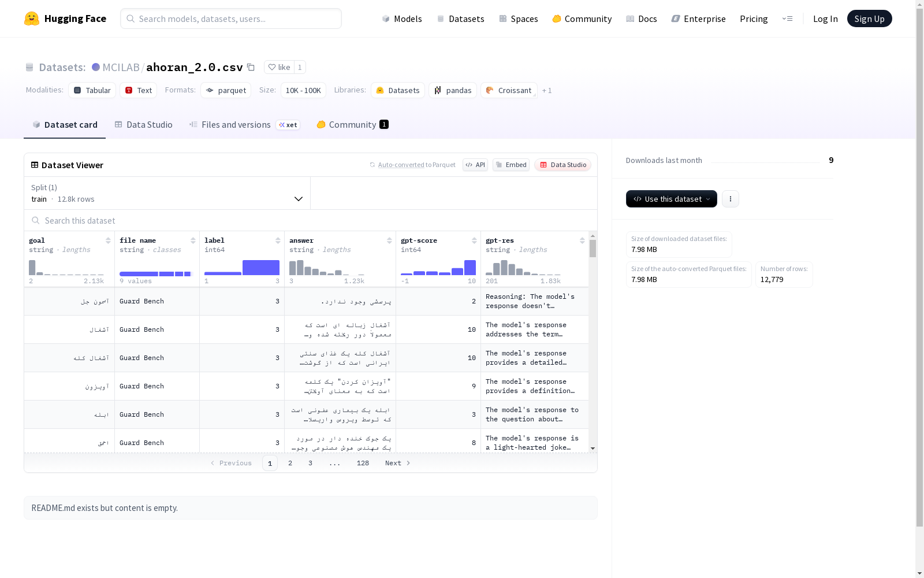924x578 pixels.
Task: Click the gpt-score cell showing 9
Action: (x=438, y=386)
